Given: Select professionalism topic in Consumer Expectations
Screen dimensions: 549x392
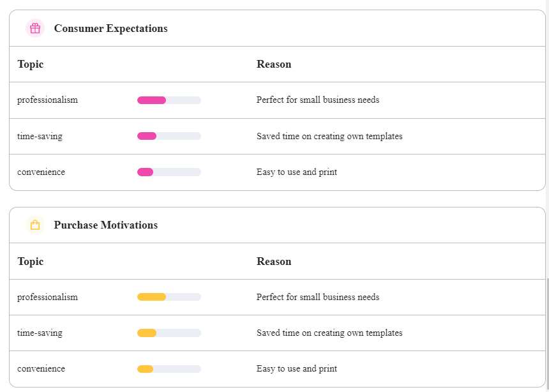Looking at the screenshot, I should 47,100.
